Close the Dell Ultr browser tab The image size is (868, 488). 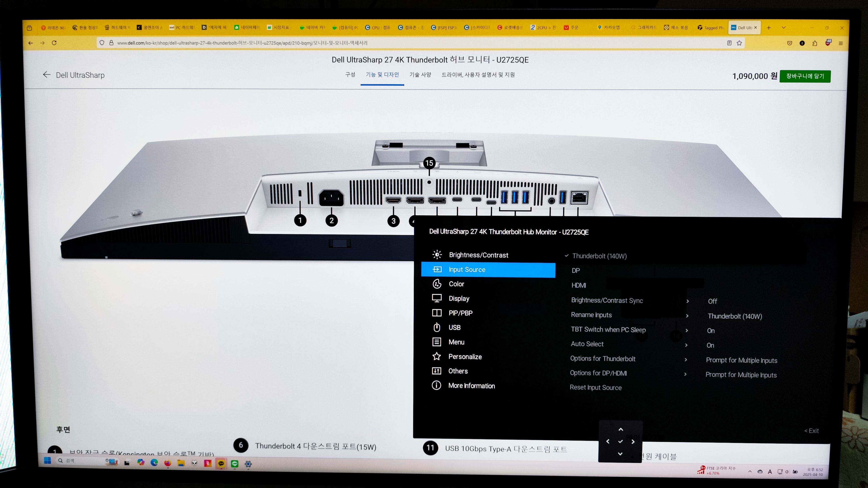(755, 27)
